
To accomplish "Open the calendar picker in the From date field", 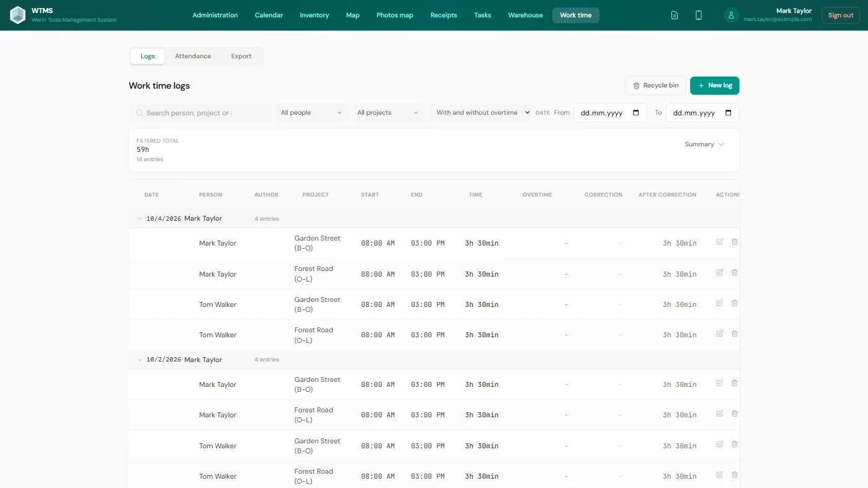I will point(635,113).
